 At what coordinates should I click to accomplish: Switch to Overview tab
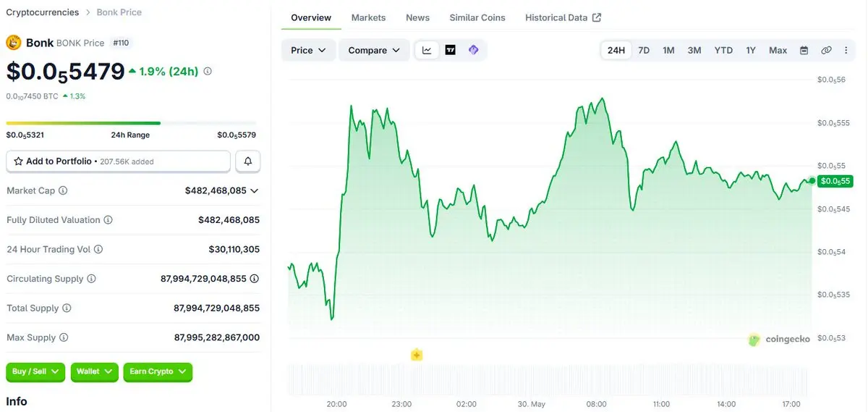coord(311,17)
